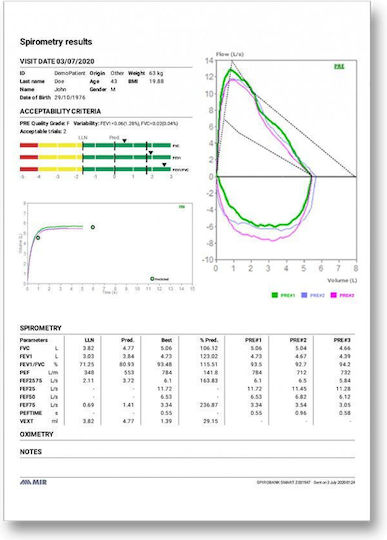Screen dimensions: 387x540
Task: Click the '% Pred.' table column header
Action: pos(209,340)
